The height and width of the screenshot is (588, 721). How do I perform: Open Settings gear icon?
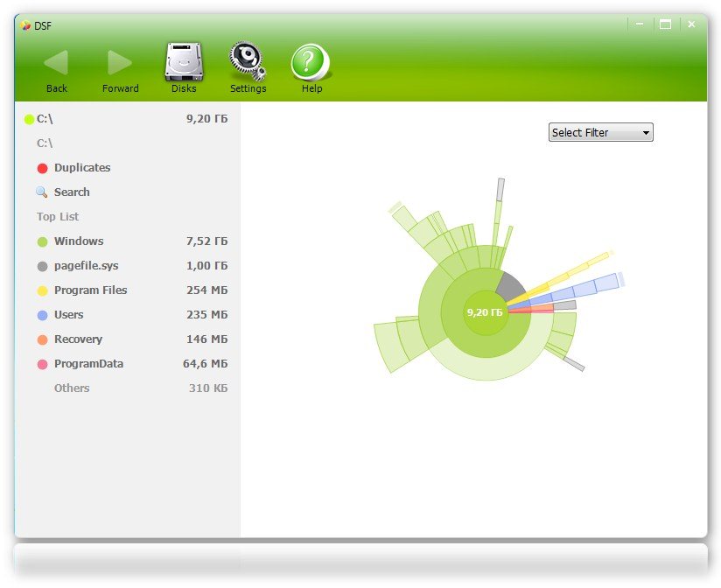pos(248,62)
